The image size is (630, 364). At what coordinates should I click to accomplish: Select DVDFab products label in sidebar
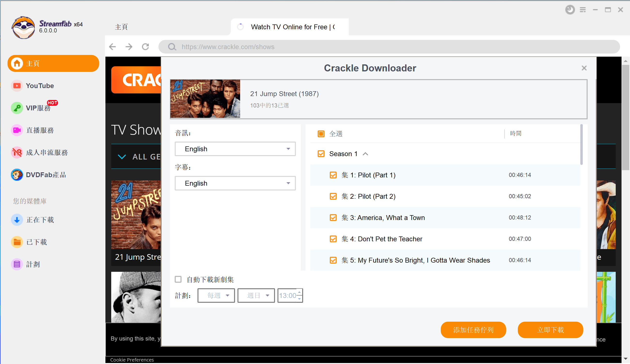coord(46,175)
